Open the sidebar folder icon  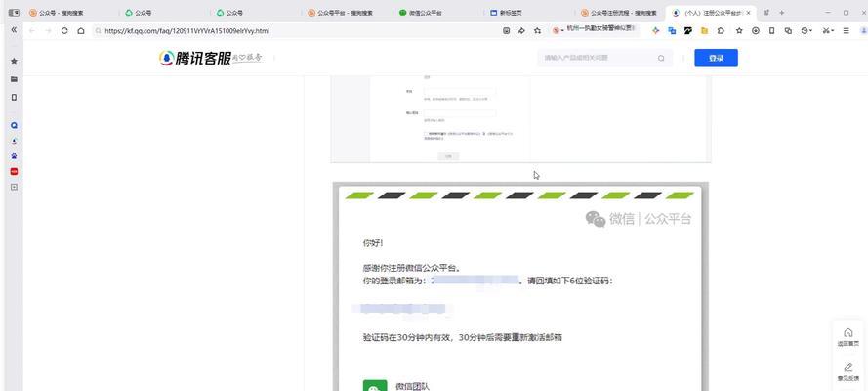pos(14,79)
